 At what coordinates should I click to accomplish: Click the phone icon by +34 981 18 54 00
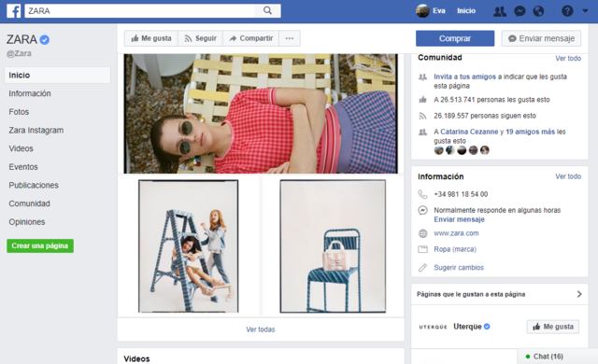(x=422, y=194)
